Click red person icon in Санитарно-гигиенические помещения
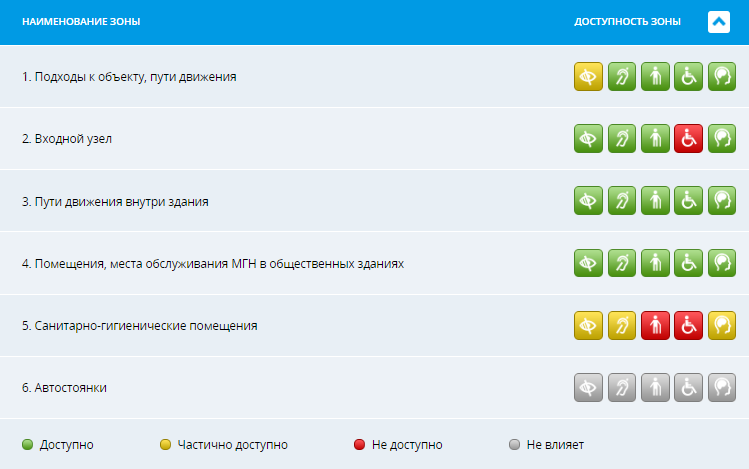This screenshot has height=469, width=749. (655, 325)
